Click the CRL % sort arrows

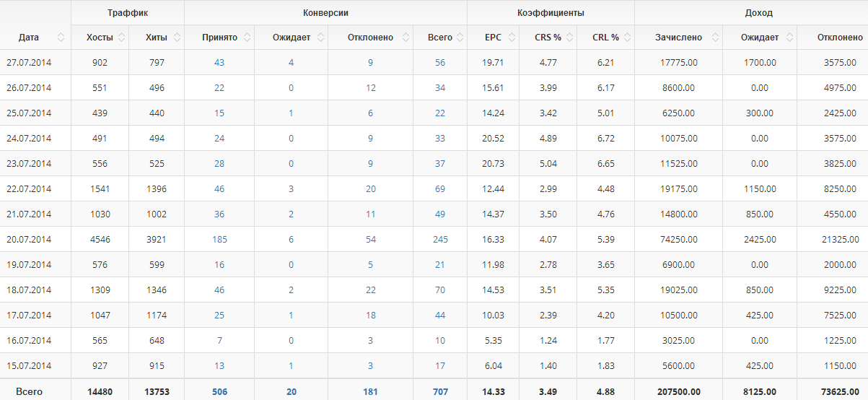(628, 38)
